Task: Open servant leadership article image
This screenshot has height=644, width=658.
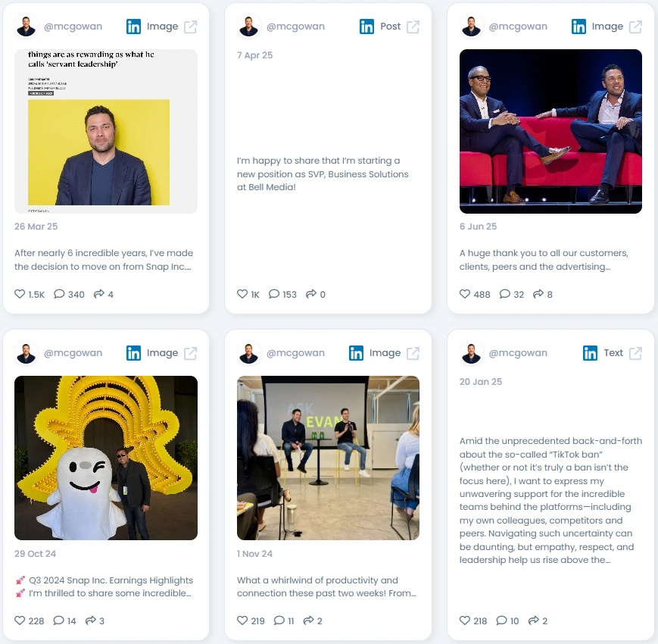Action: point(106,131)
